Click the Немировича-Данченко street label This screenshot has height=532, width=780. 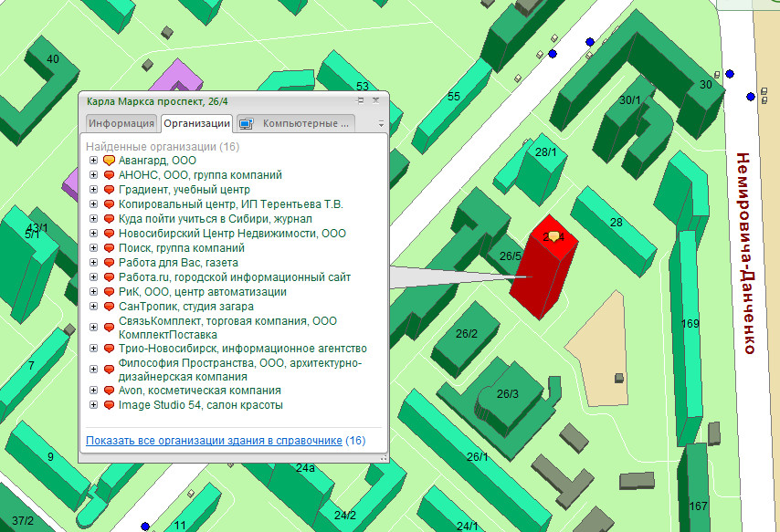point(745,254)
